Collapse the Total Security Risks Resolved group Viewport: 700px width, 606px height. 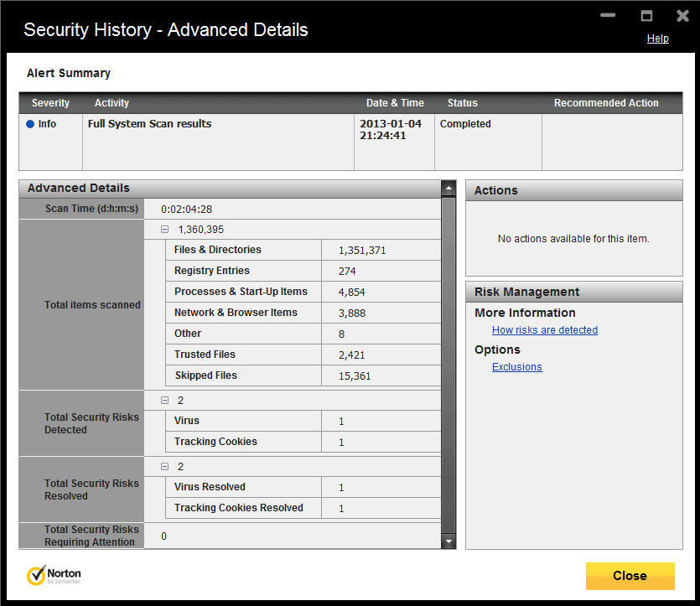[165, 466]
